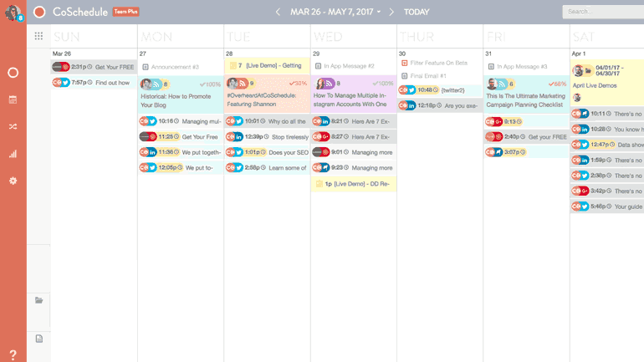Open the folder icon in sidebar
The width and height of the screenshot is (644, 362).
(38, 300)
